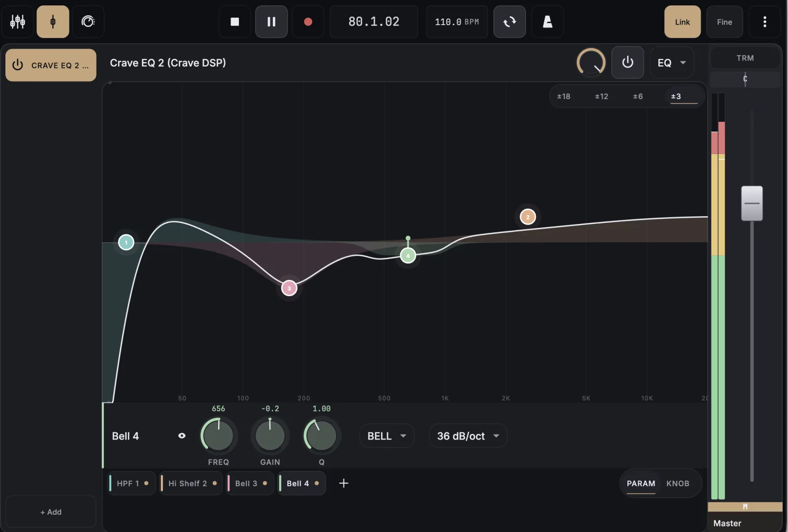Image resolution: width=788 pixels, height=532 pixels.
Task: Select pink EQ node 3
Action: tap(289, 288)
